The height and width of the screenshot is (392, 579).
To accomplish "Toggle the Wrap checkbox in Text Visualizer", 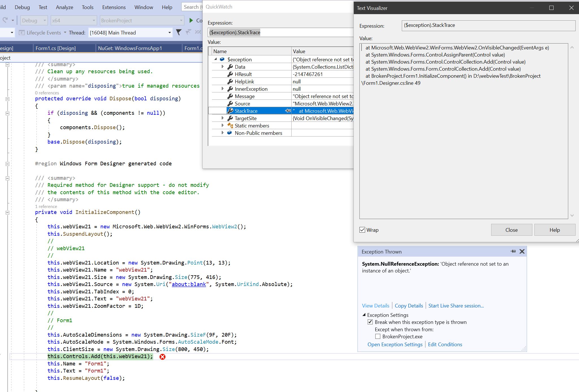I will tap(363, 230).
